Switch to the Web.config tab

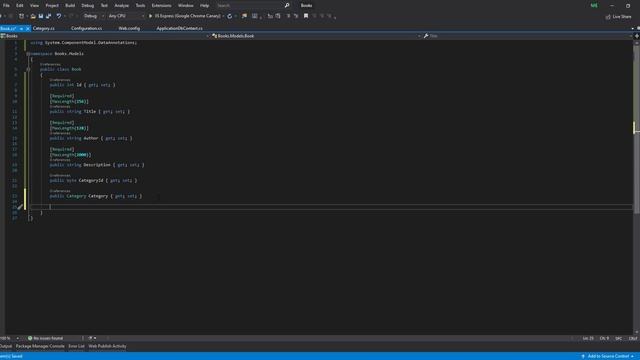(x=129, y=28)
